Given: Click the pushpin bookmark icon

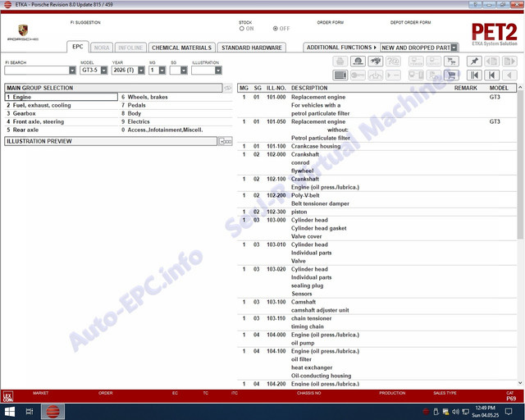Looking at the screenshot, I should pos(474,62).
